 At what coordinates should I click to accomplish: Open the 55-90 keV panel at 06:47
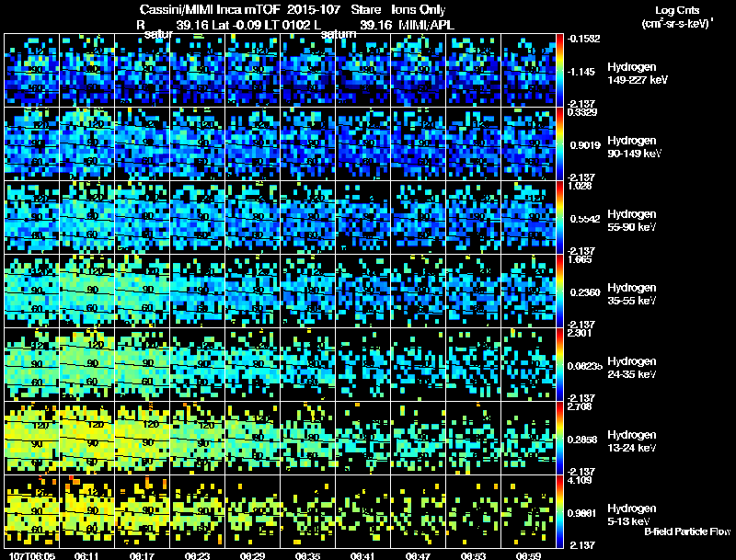coord(419,218)
